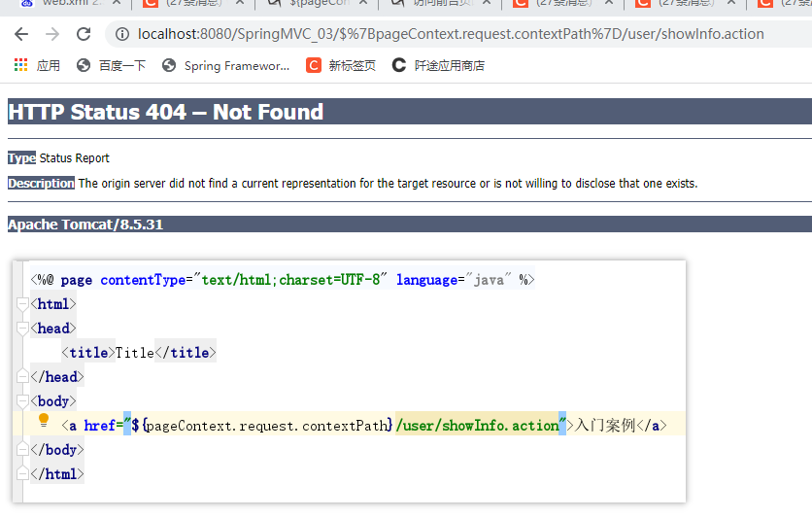Reload the current 404 page

[84, 34]
